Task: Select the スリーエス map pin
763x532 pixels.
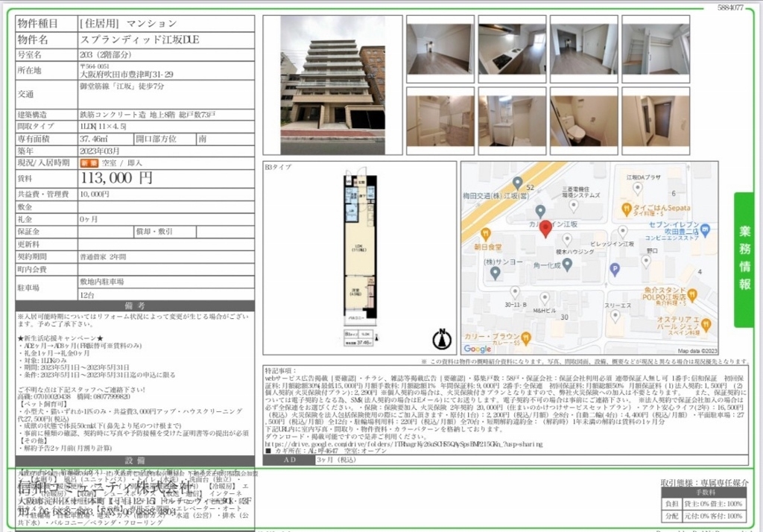Action: tap(615, 317)
